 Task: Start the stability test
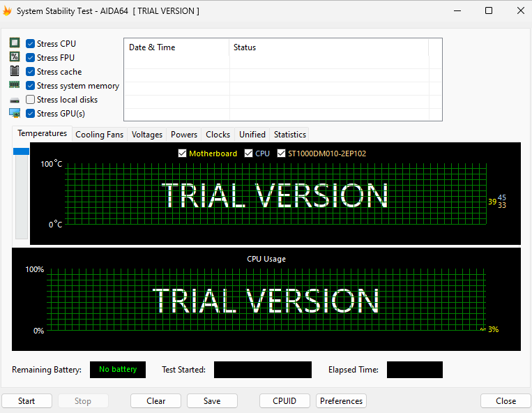(x=26, y=400)
